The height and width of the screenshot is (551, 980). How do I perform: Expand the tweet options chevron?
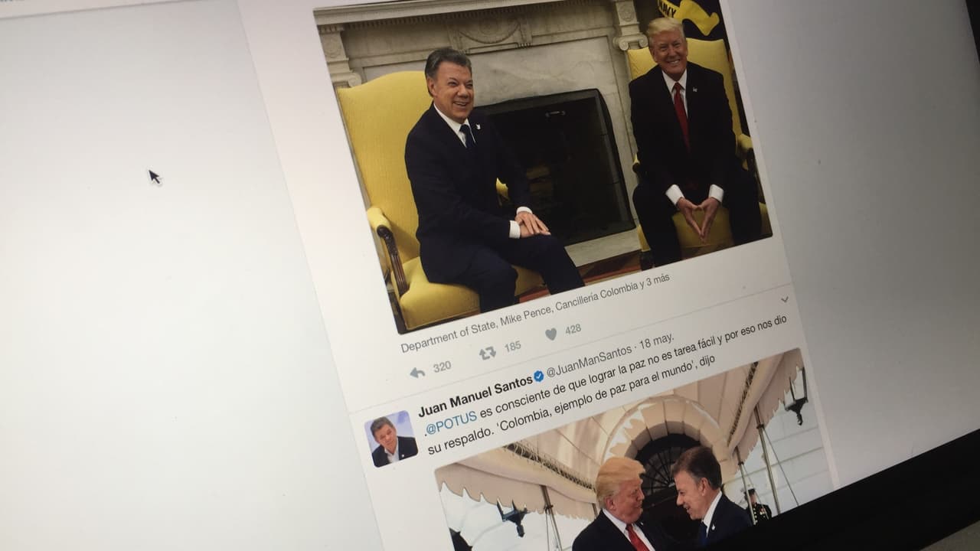pos(784,299)
